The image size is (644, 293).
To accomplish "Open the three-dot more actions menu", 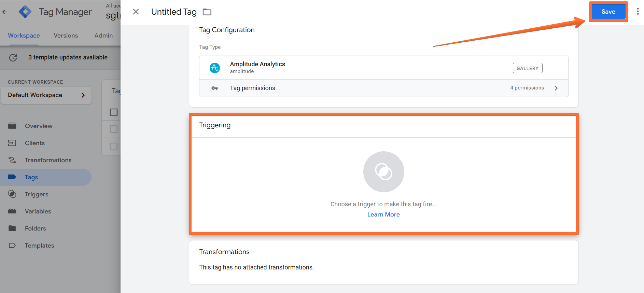I will pyautogui.click(x=638, y=12).
